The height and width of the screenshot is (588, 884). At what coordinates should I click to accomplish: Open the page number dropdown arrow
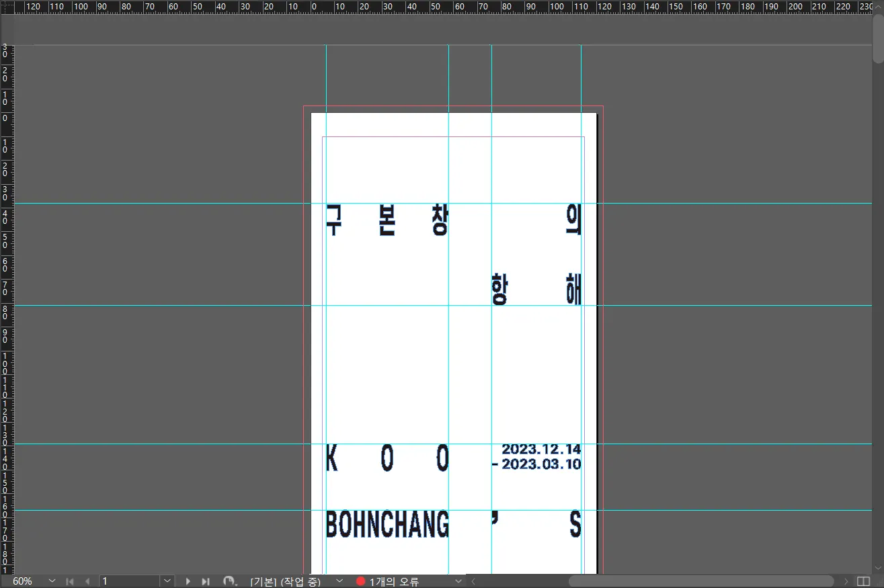tap(167, 581)
